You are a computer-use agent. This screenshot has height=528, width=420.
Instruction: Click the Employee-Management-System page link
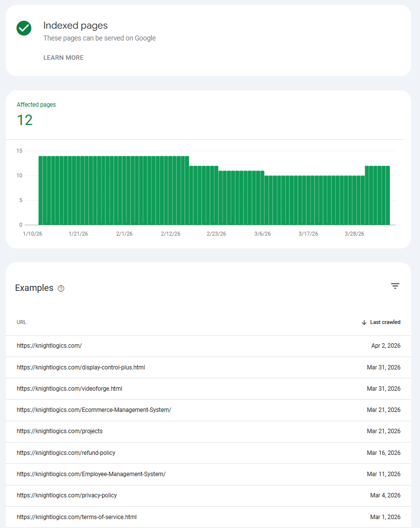91,474
